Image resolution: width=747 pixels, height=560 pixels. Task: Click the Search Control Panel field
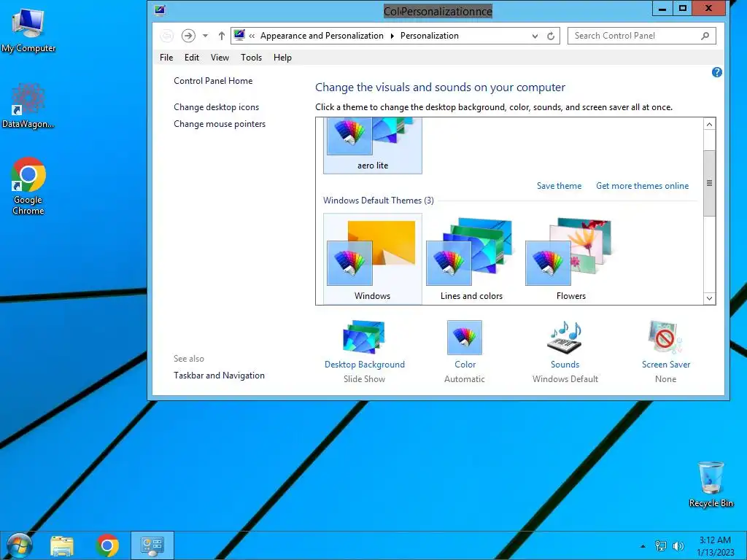point(642,36)
